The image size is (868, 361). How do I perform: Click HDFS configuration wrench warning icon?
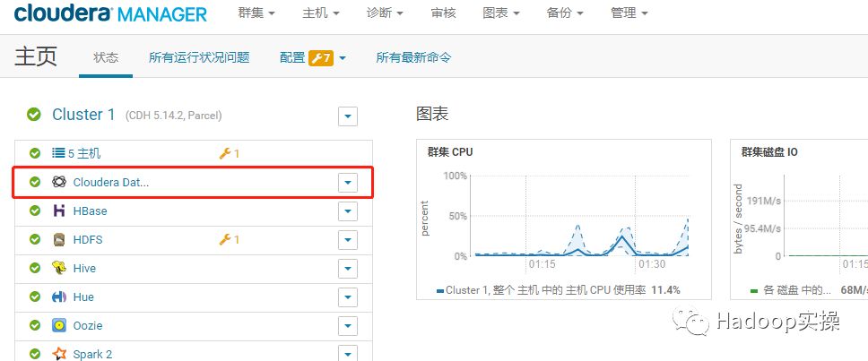(225, 240)
